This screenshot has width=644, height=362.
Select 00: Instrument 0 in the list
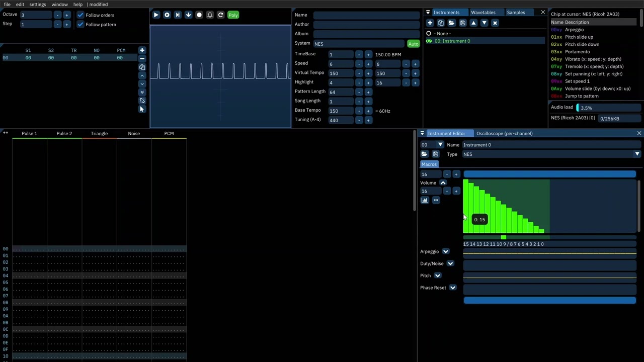click(x=485, y=41)
